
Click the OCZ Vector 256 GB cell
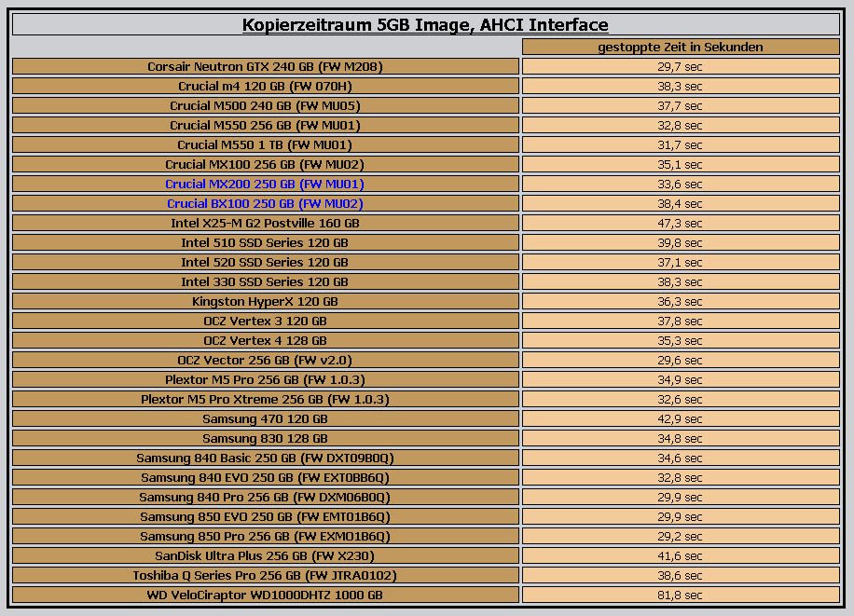click(x=265, y=360)
